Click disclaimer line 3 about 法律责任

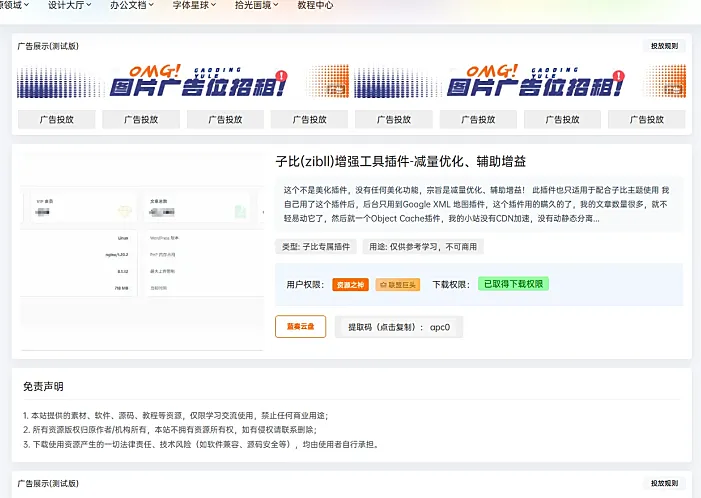click(x=201, y=445)
